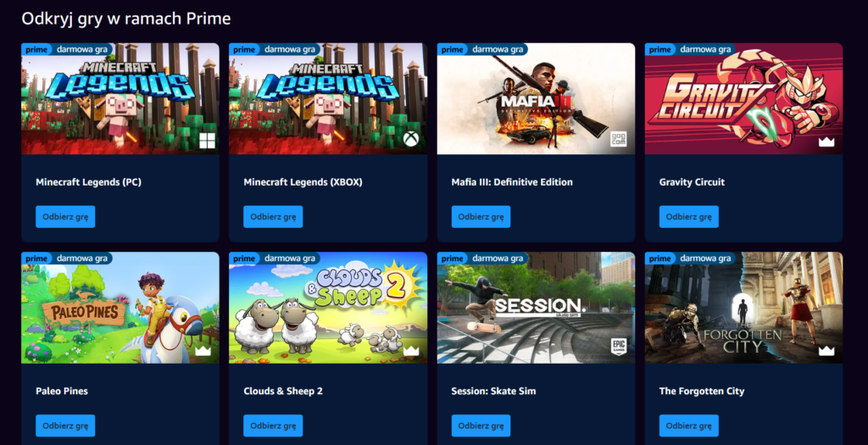This screenshot has height=445, width=868.
Task: Claim Mafia III via Odbierz grę button
Action: [x=481, y=216]
